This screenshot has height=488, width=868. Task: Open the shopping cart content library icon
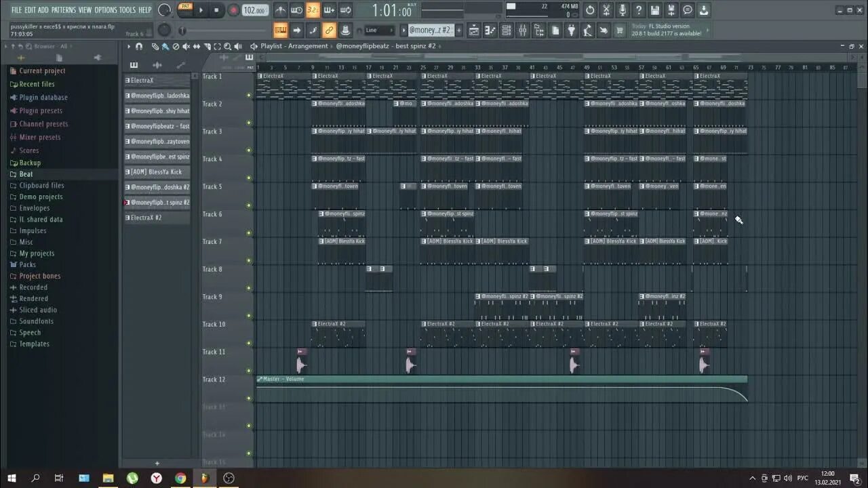click(x=619, y=30)
